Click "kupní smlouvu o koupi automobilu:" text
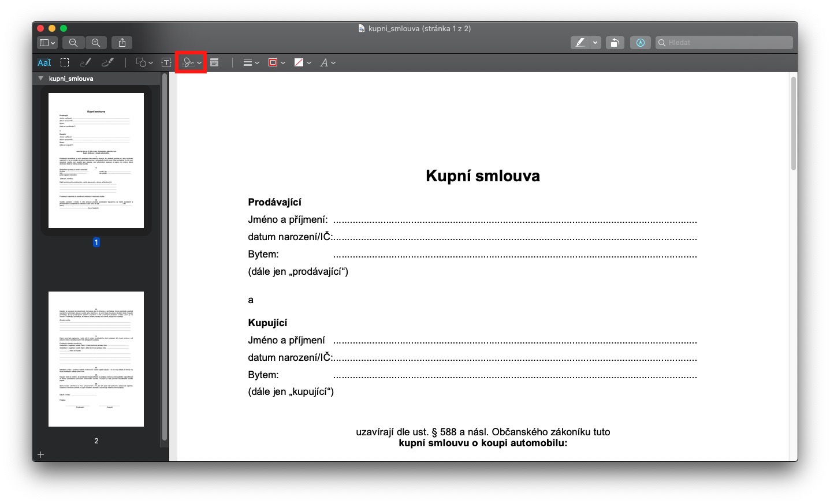Image resolution: width=830 pixels, height=504 pixels. point(483,443)
